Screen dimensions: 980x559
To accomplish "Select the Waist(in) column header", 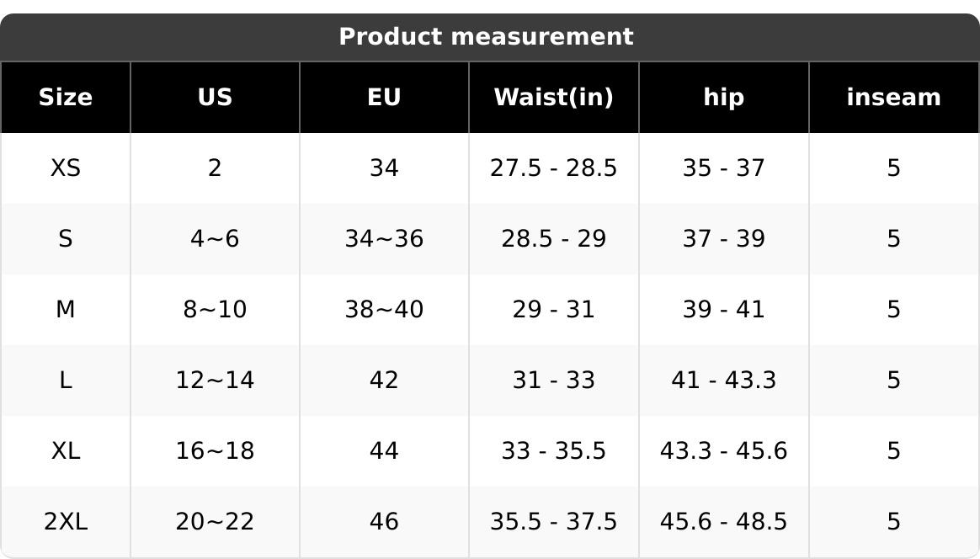I will 554,97.
